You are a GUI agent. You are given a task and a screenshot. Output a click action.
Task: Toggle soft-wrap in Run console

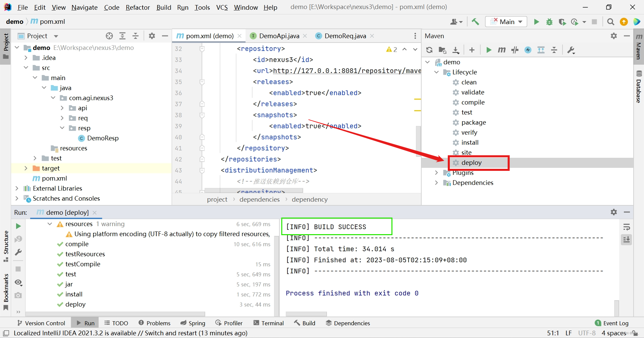click(x=626, y=227)
